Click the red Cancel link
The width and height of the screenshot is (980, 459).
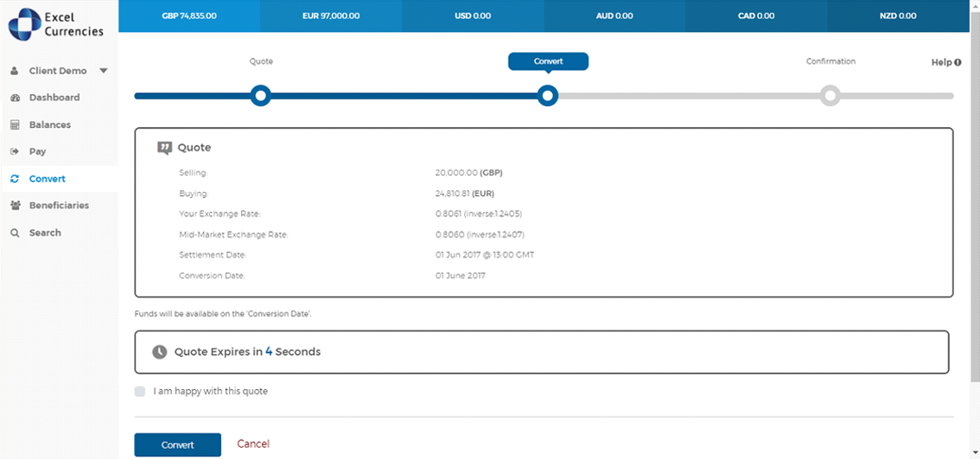[x=253, y=444]
